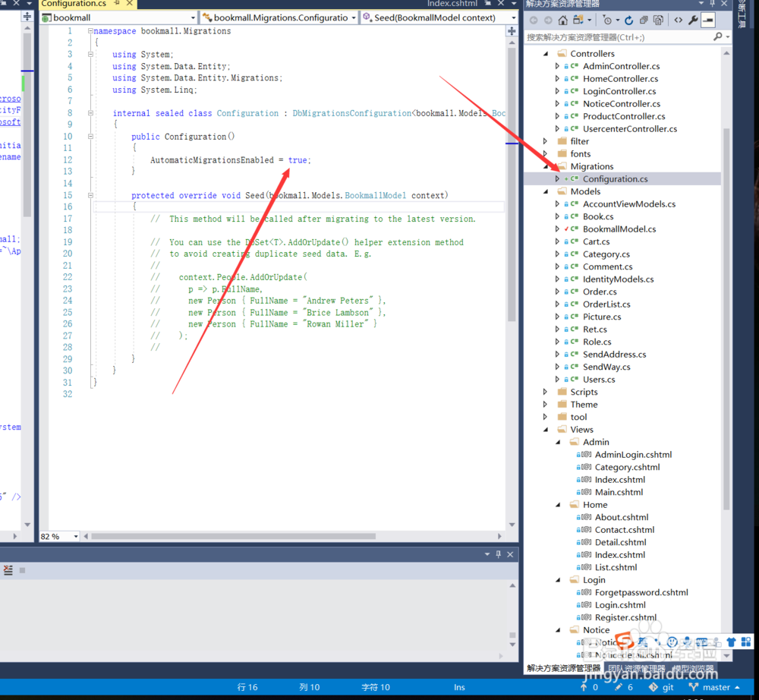Click the git repository indicator in the status bar
This screenshot has width=759, height=700.
(x=661, y=687)
